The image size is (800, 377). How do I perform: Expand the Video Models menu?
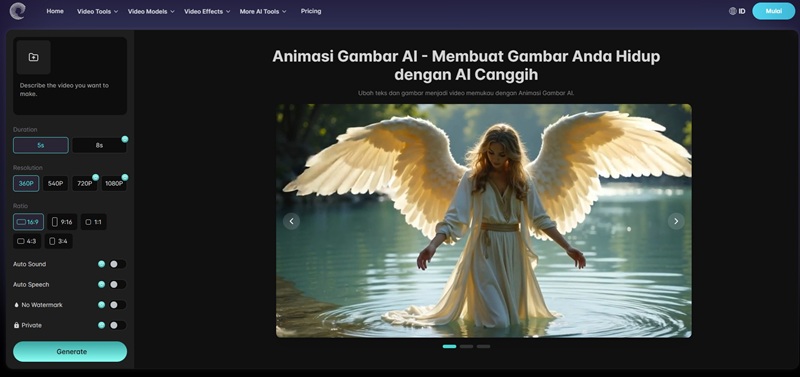click(151, 11)
